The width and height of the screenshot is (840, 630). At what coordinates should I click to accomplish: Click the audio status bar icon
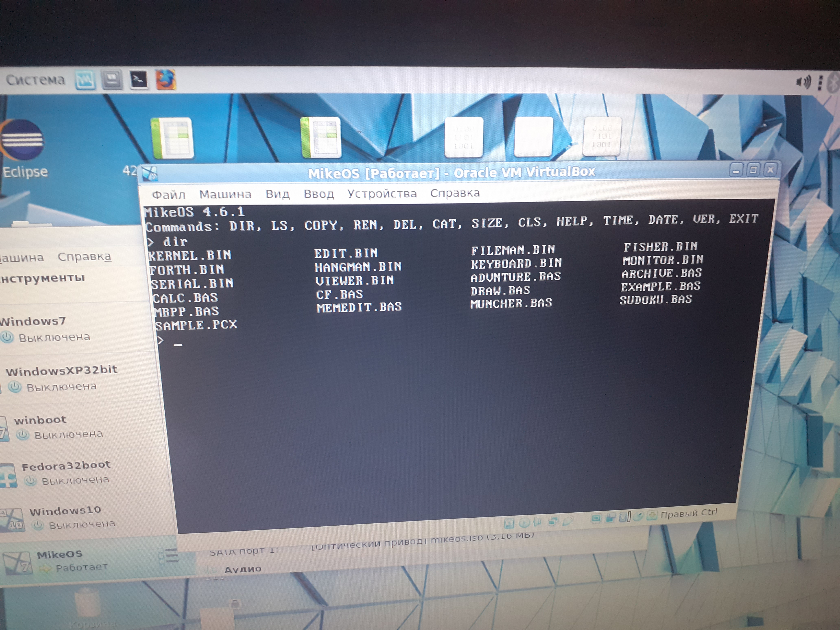(538, 522)
